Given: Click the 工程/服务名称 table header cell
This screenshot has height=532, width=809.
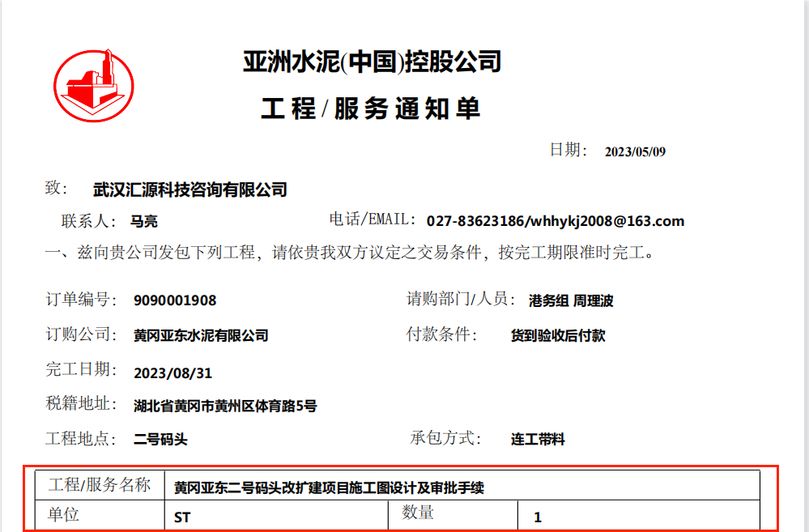Looking at the screenshot, I should click(100, 486).
